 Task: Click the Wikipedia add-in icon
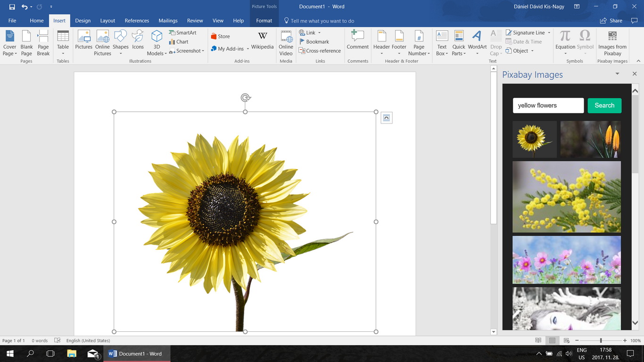(x=262, y=41)
